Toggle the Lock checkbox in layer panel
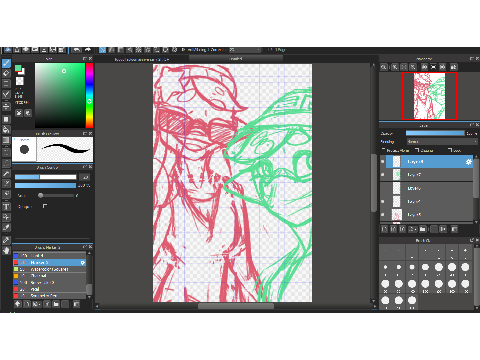This screenshot has width=480, height=360. click(450, 150)
